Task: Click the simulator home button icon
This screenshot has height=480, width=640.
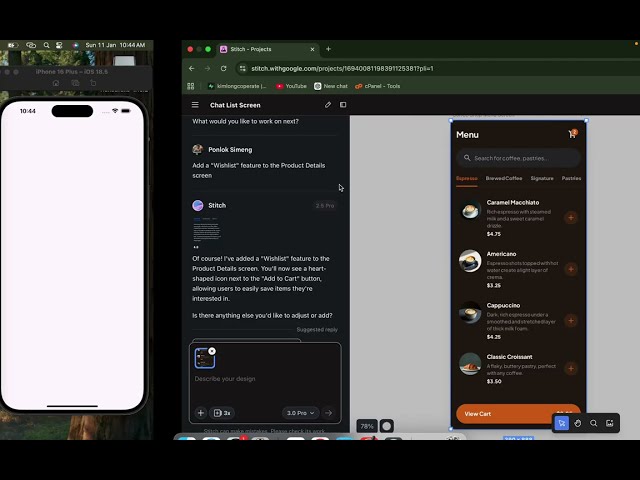Action: pyautogui.click(x=56, y=83)
